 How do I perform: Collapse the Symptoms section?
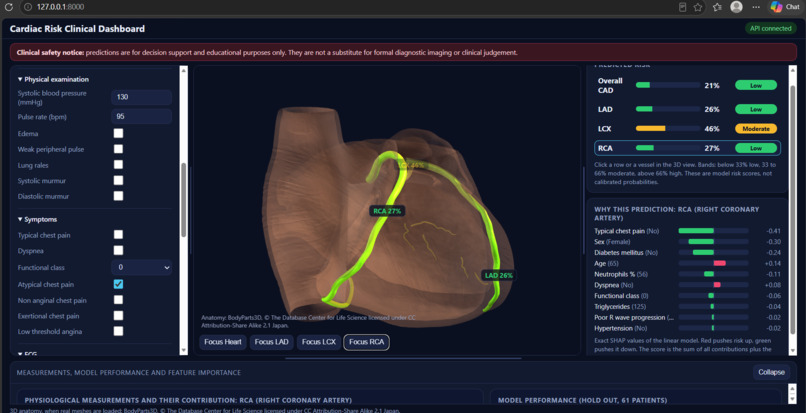click(x=37, y=219)
